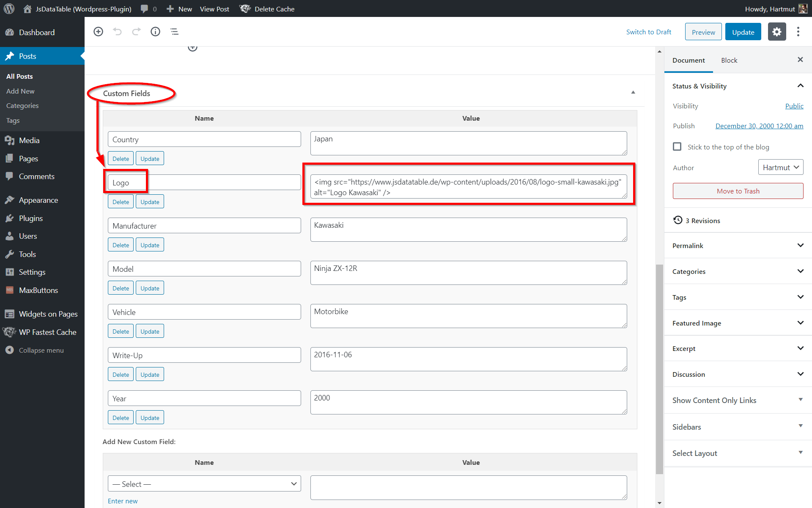812x508 pixels.
Task: Open All Posts submenu item
Action: pyautogui.click(x=19, y=76)
